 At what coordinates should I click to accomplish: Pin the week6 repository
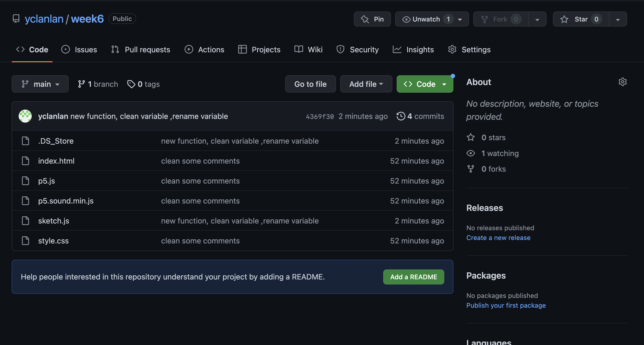pos(372,19)
